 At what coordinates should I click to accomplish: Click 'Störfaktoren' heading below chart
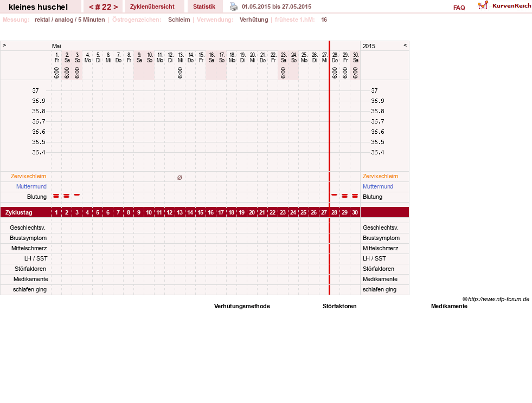(339, 306)
